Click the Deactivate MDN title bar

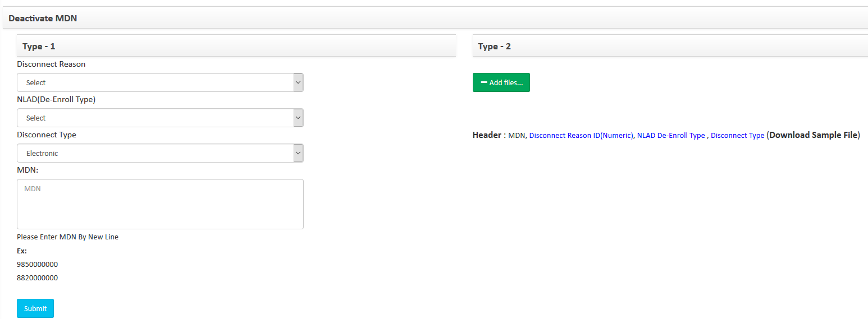(435, 18)
